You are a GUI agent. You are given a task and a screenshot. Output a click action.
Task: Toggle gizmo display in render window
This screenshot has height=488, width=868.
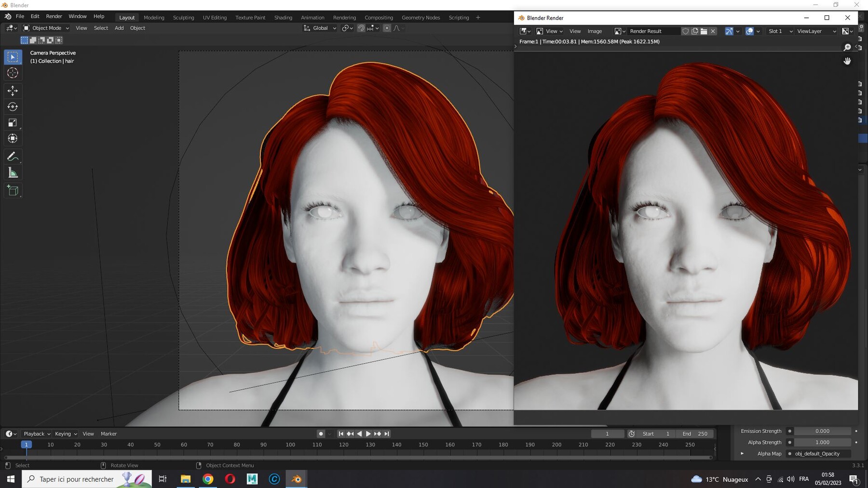(x=729, y=31)
